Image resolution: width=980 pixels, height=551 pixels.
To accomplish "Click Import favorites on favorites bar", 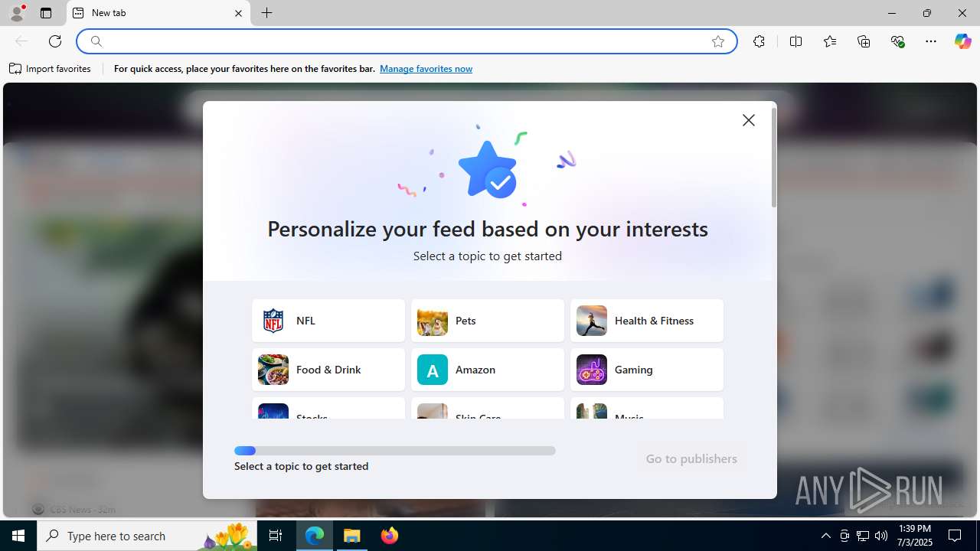I will [x=51, y=69].
